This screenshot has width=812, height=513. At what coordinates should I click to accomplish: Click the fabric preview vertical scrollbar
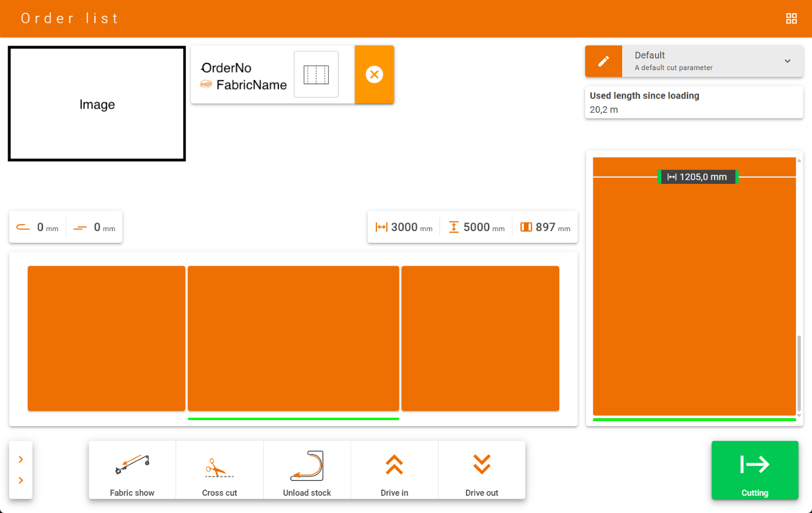tap(799, 372)
